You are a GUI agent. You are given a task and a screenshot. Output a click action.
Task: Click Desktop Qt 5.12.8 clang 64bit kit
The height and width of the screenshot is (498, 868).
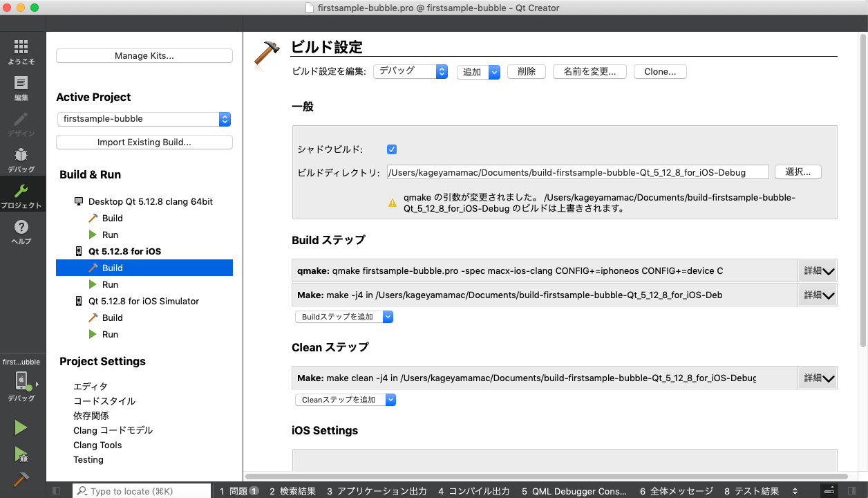[150, 201]
